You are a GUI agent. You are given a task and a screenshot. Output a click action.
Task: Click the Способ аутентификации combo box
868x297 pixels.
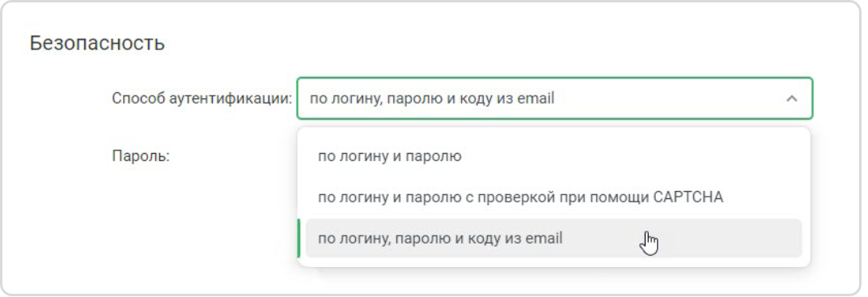555,99
